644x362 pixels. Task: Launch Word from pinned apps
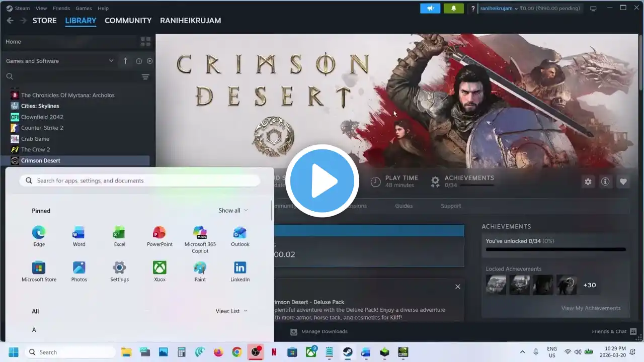pyautogui.click(x=79, y=236)
